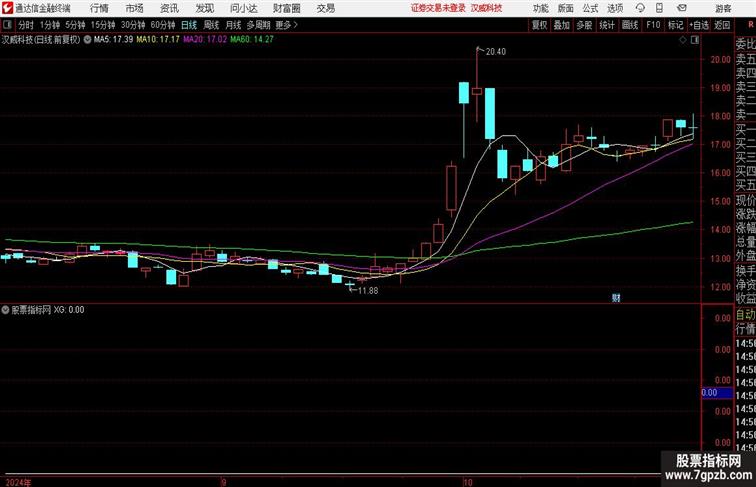Click the 复权 toolbar button

pyautogui.click(x=539, y=25)
